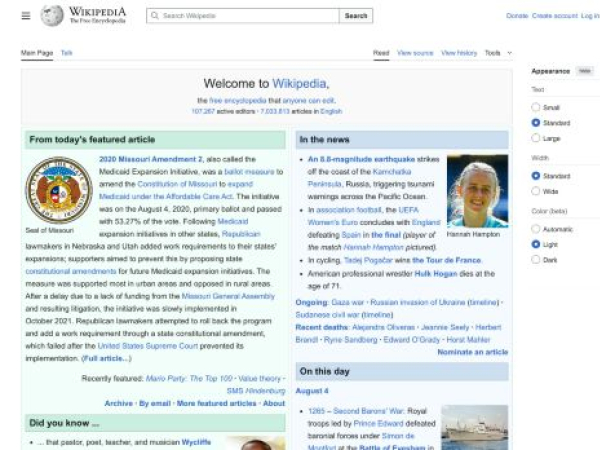The height and width of the screenshot is (450, 600).
Task: Open the Value theory link
Action: (259, 378)
